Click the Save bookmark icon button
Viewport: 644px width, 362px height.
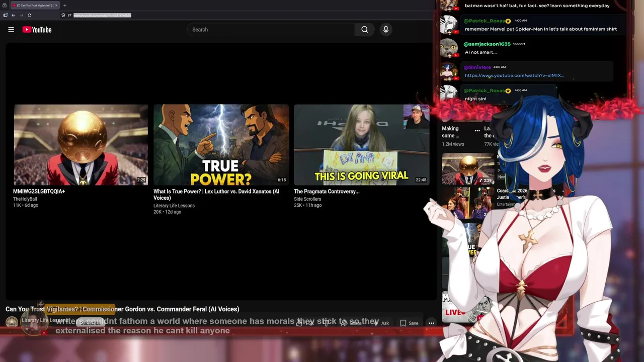(409, 323)
